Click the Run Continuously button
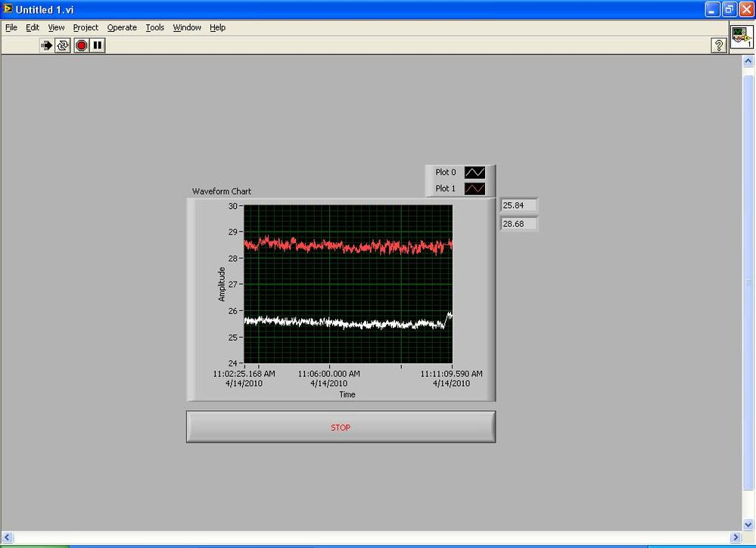This screenshot has height=548, width=756. (x=63, y=45)
